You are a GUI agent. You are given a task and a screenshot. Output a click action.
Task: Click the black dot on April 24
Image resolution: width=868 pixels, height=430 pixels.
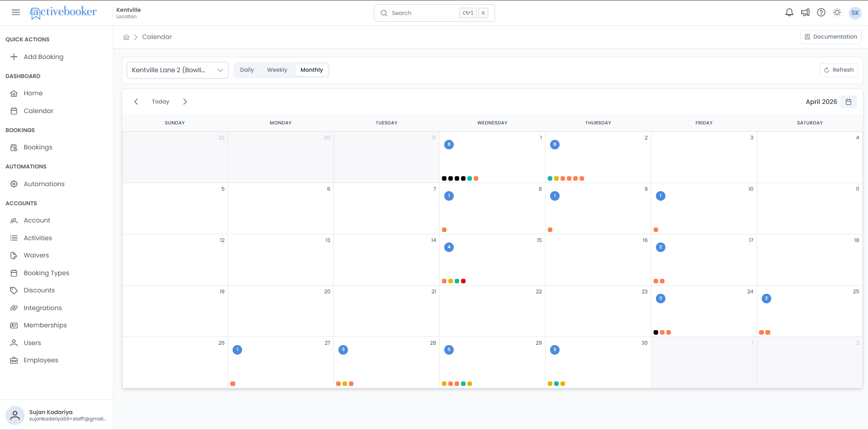(656, 332)
